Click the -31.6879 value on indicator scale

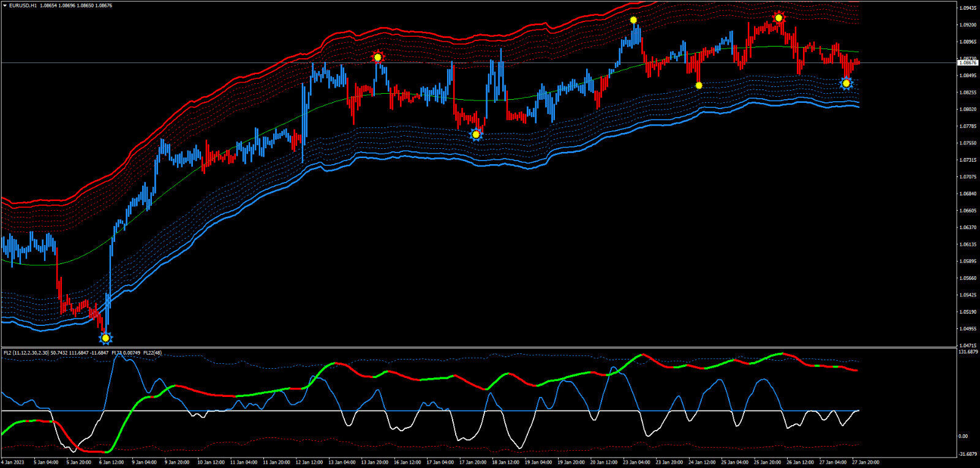pyautogui.click(x=968, y=454)
